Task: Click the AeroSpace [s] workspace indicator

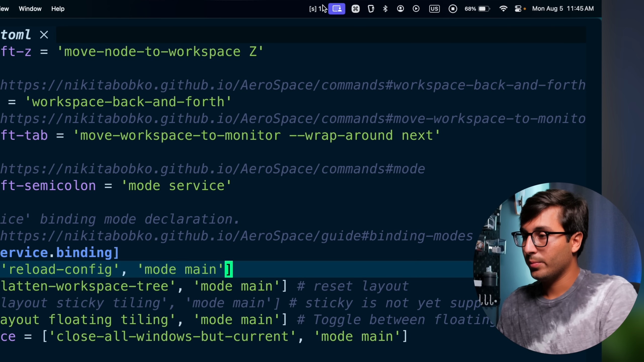Action: click(x=313, y=9)
